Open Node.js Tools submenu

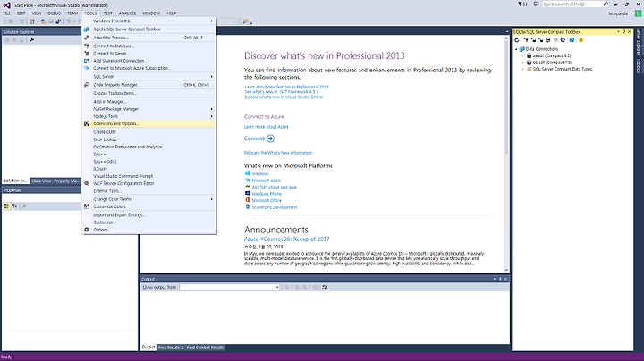point(149,116)
